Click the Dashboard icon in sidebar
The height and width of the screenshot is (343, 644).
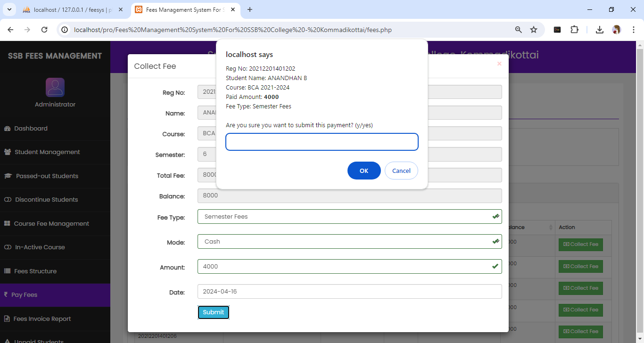point(7,129)
